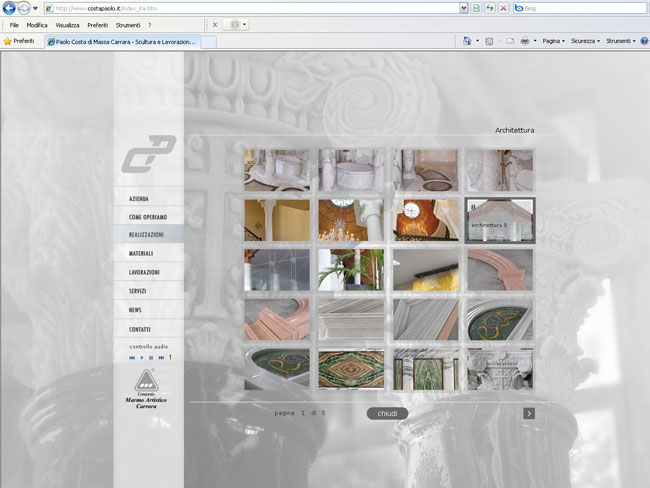
Task: Open the carved capital thumbnail in bottom row
Action: (500, 369)
